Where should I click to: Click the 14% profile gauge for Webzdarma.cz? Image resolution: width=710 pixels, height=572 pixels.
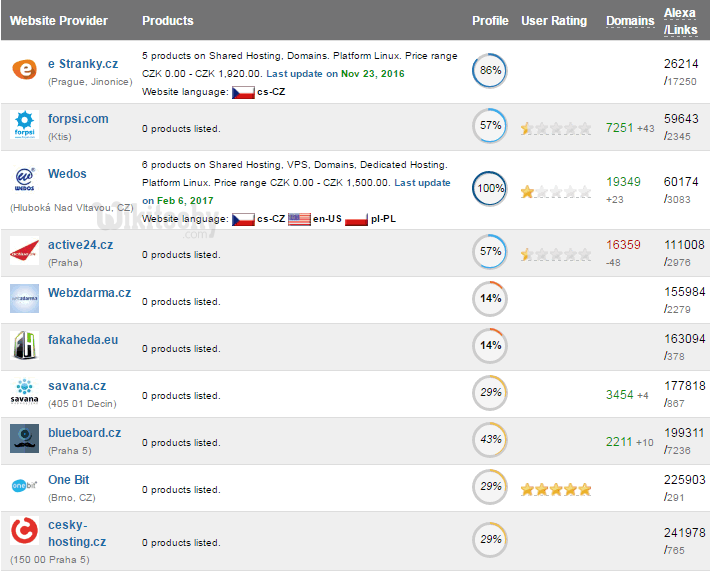coord(490,298)
